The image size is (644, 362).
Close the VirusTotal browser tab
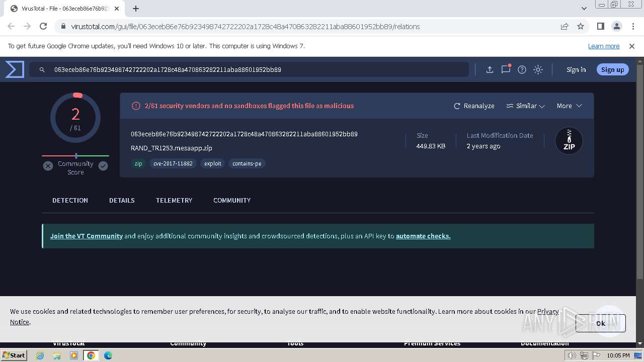(117, 9)
